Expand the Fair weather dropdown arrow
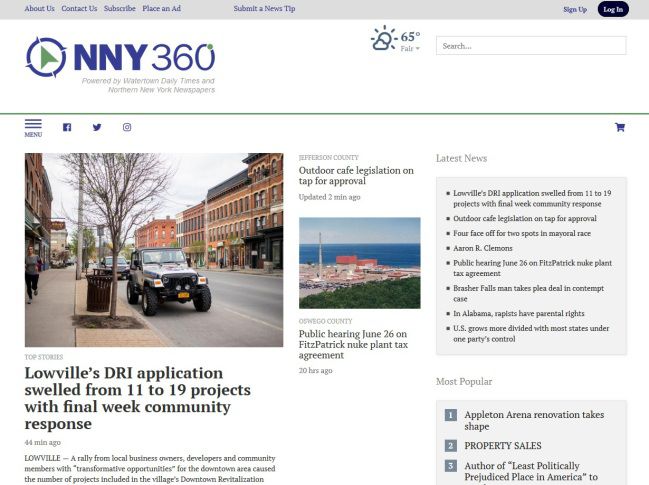This screenshot has height=485, width=649. coord(418,49)
